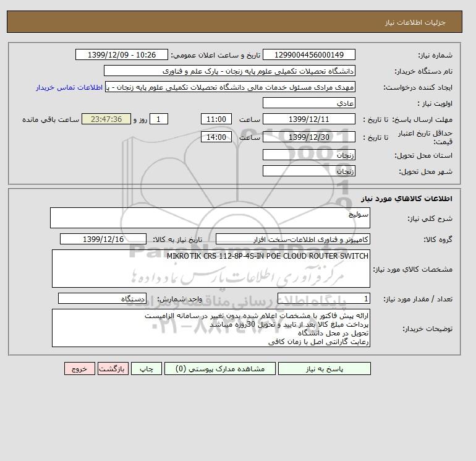Click goods group field کامپیوتر و فناوری
The height and width of the screenshot is (461, 476).
pos(292,239)
